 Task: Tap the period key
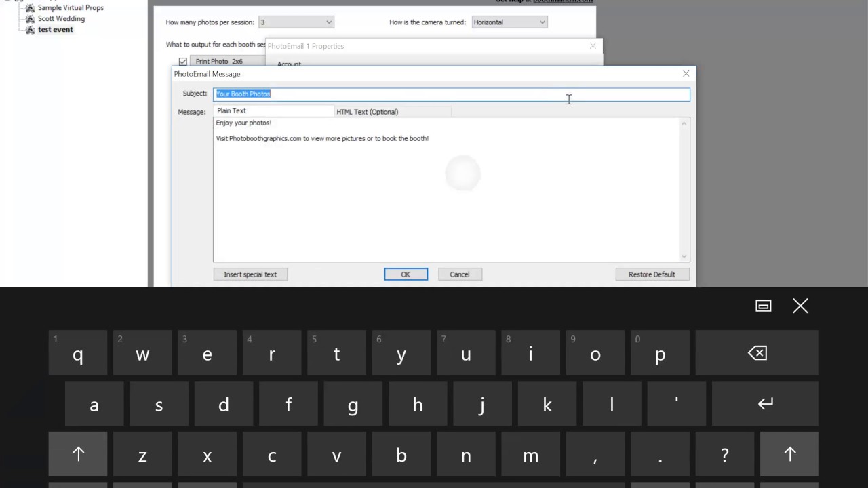point(660,455)
